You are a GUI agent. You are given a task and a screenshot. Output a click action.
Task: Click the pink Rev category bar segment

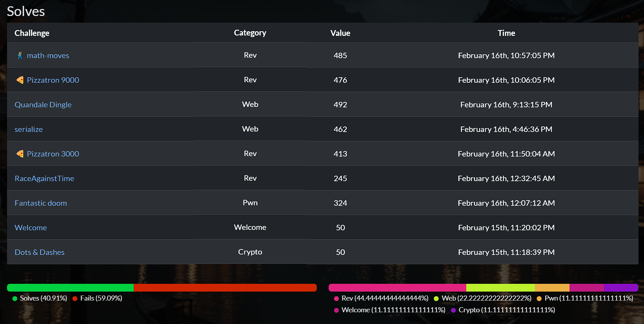click(397, 288)
